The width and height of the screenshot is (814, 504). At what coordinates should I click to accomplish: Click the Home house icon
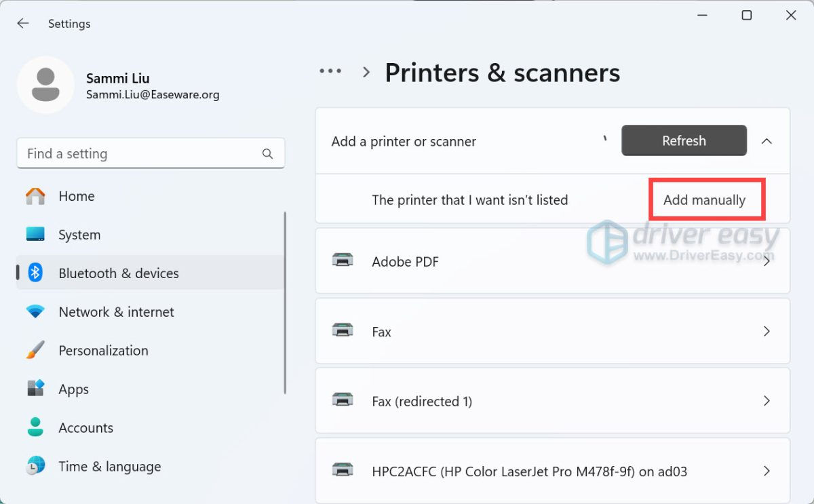(x=35, y=196)
